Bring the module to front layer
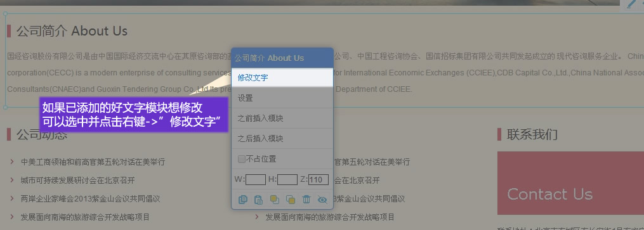 pyautogui.click(x=274, y=200)
